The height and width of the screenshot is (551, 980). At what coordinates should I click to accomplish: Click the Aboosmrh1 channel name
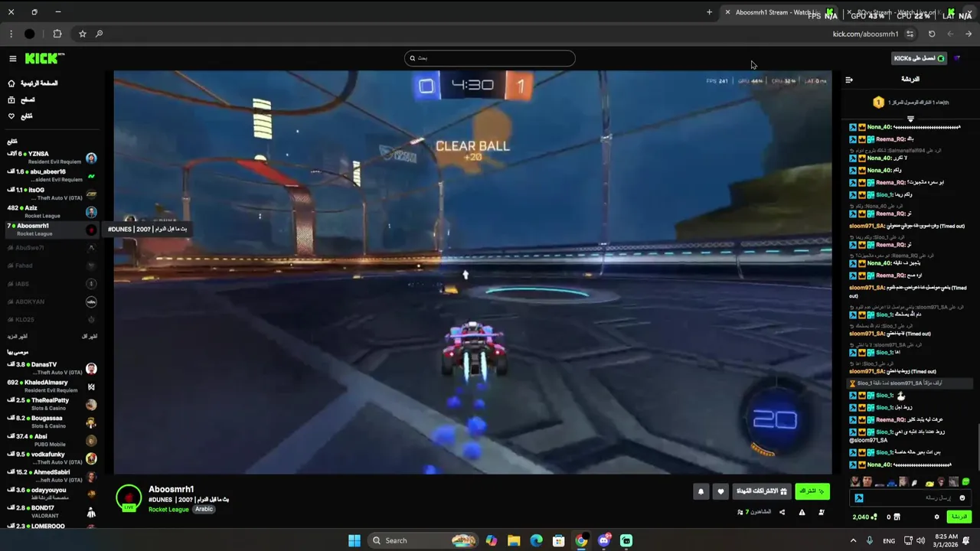(171, 489)
